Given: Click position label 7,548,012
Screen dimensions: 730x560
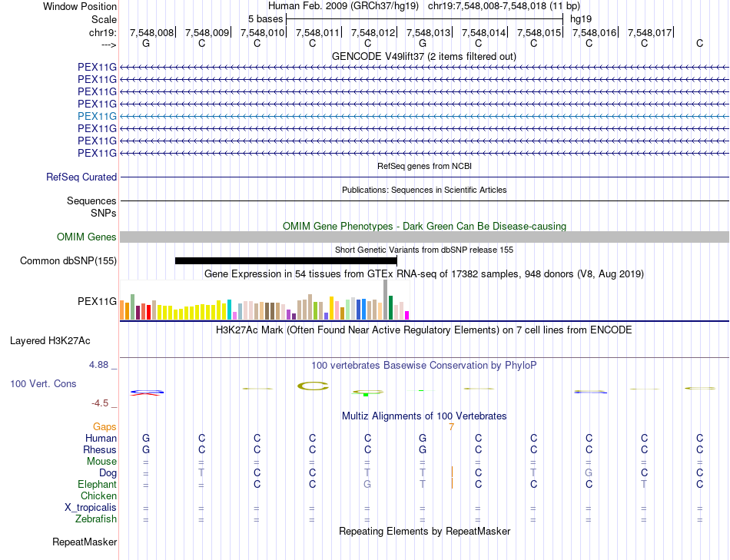Looking at the screenshot, I should 373,32.
